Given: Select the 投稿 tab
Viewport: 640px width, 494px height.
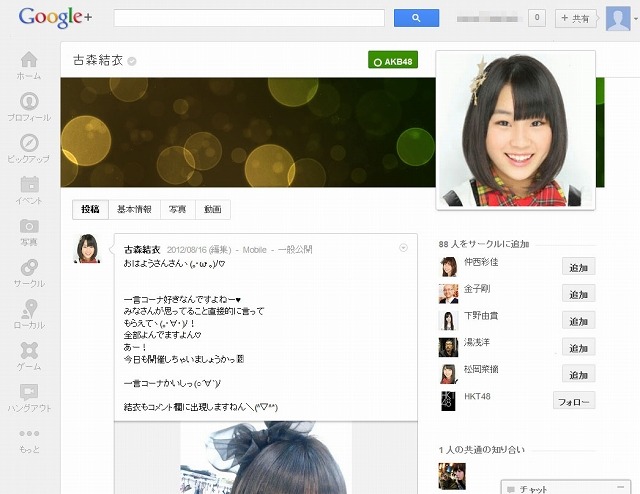Looking at the screenshot, I should pos(90,209).
